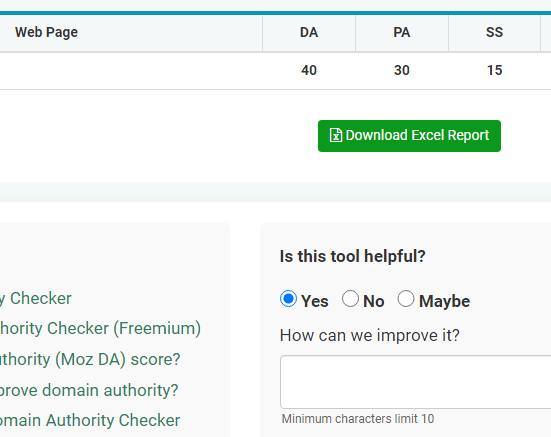Sort table by PA column header
The width and height of the screenshot is (551, 437).
[x=402, y=32]
